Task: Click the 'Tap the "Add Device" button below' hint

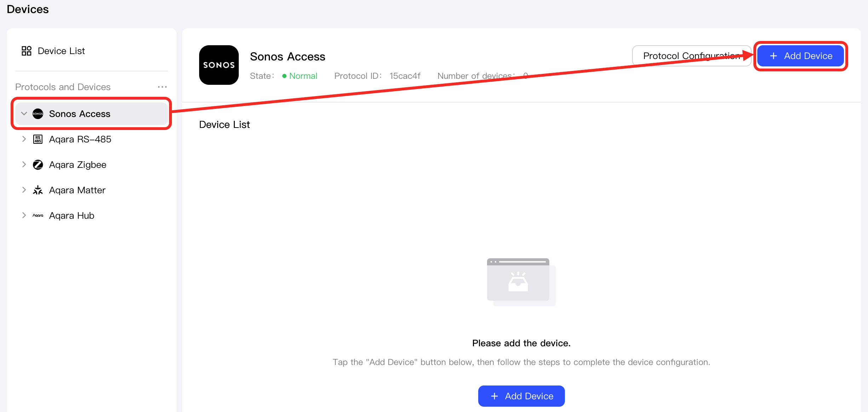Action: tap(521, 362)
